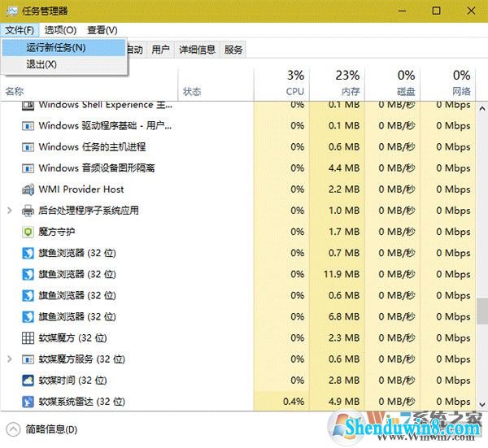This screenshot has width=488, height=448.
Task: Click the scrollbar down arrow
Action: click(x=482, y=404)
